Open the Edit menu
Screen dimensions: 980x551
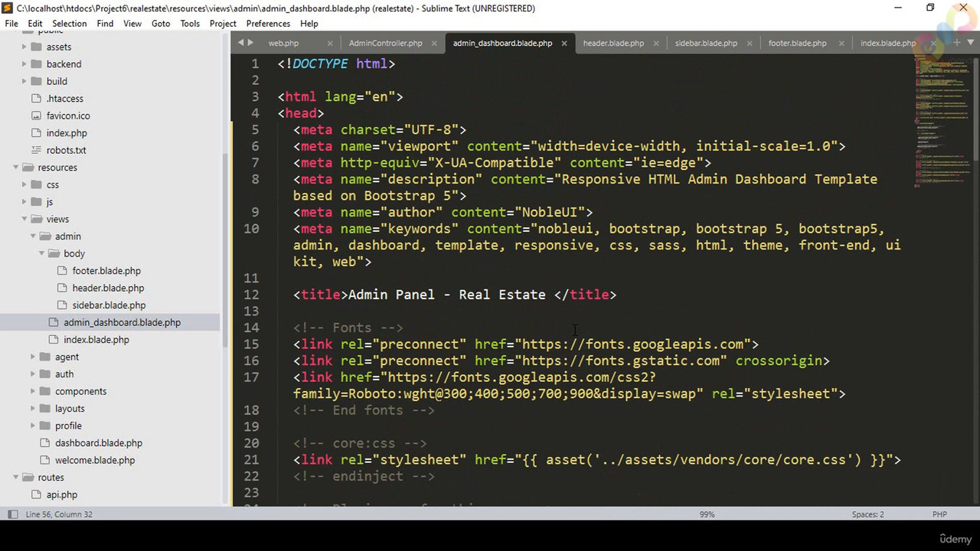click(x=35, y=24)
